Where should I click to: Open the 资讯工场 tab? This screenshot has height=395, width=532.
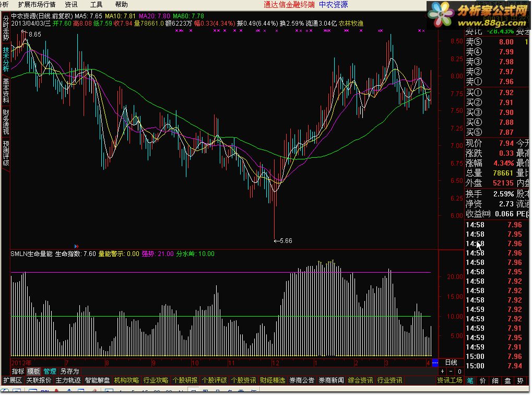tap(450, 380)
